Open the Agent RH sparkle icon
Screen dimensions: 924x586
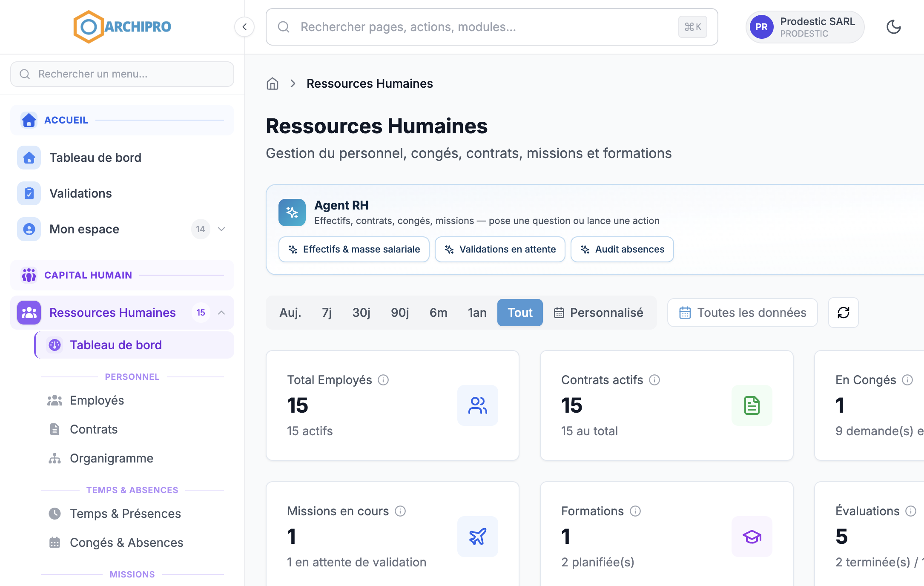point(292,212)
